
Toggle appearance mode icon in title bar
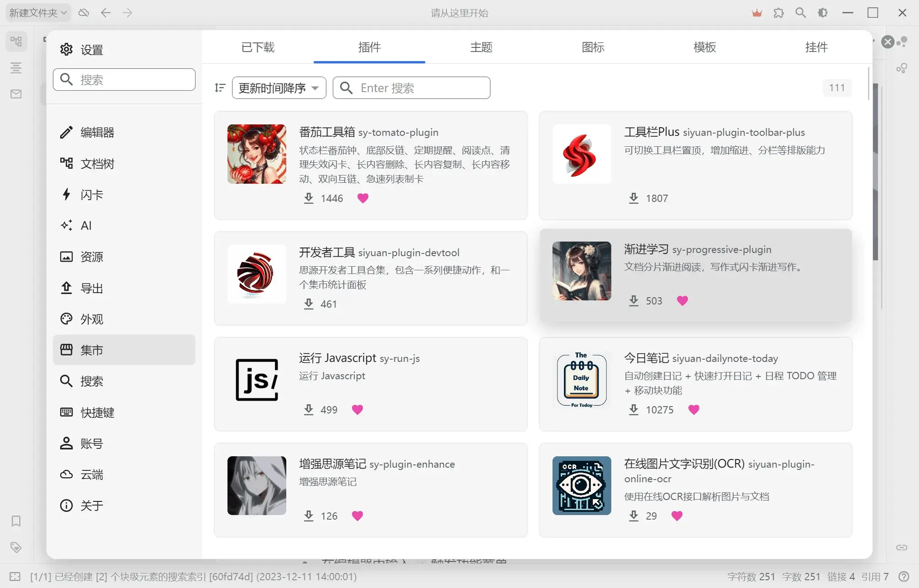822,13
